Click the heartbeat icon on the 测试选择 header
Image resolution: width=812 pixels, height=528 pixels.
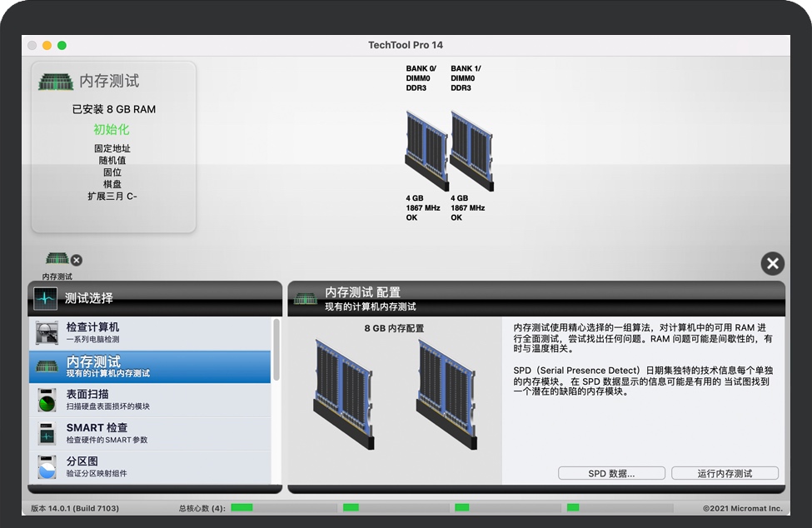tap(47, 298)
